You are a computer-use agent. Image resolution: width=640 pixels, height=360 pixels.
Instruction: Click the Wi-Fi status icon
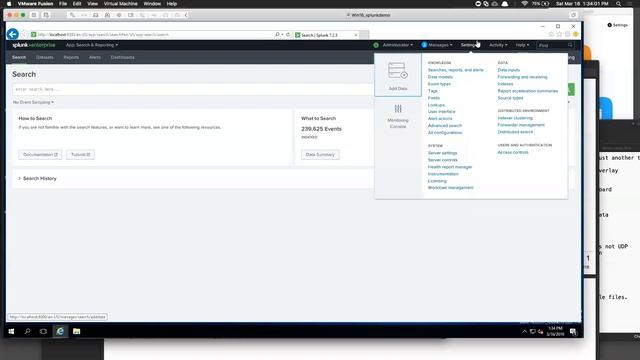click(x=524, y=4)
